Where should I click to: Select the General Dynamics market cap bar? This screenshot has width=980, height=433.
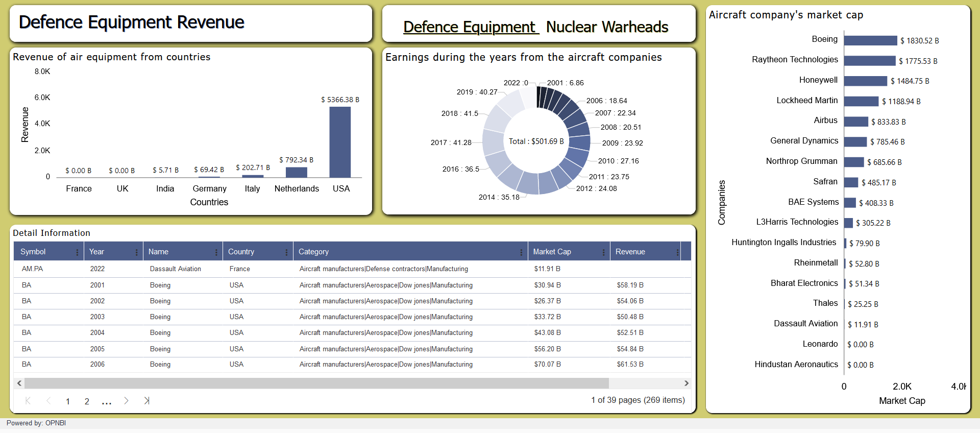(x=855, y=141)
